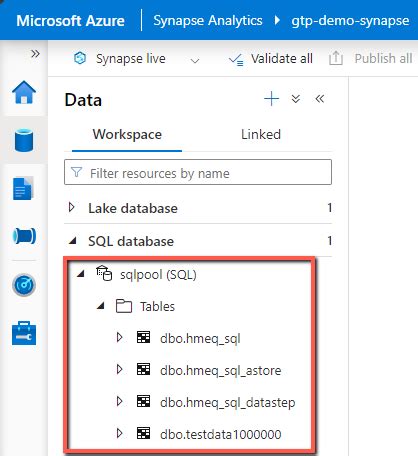Expand the dbo.hmeq_sql_datastep table

pos(120,401)
